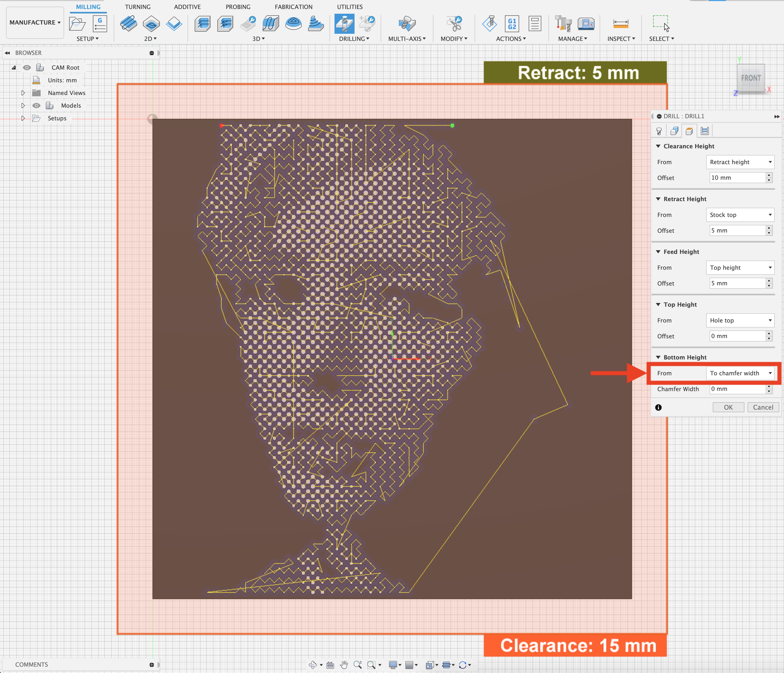The height and width of the screenshot is (673, 784).
Task: Click the Heights tab icon in Drill dialog
Action: tap(689, 131)
